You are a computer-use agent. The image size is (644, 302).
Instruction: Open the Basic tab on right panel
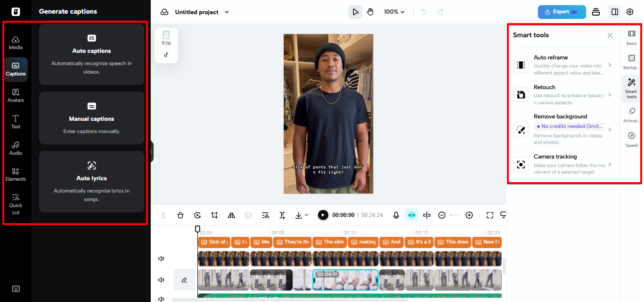(631, 37)
